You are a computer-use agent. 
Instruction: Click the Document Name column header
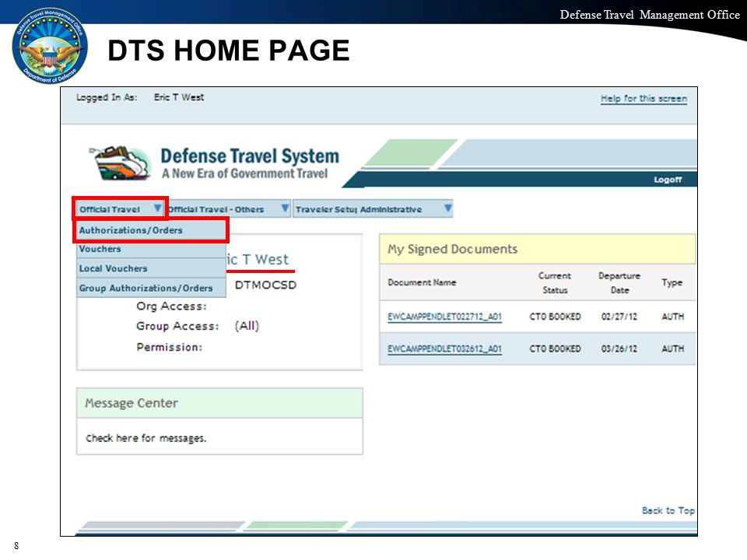422,282
